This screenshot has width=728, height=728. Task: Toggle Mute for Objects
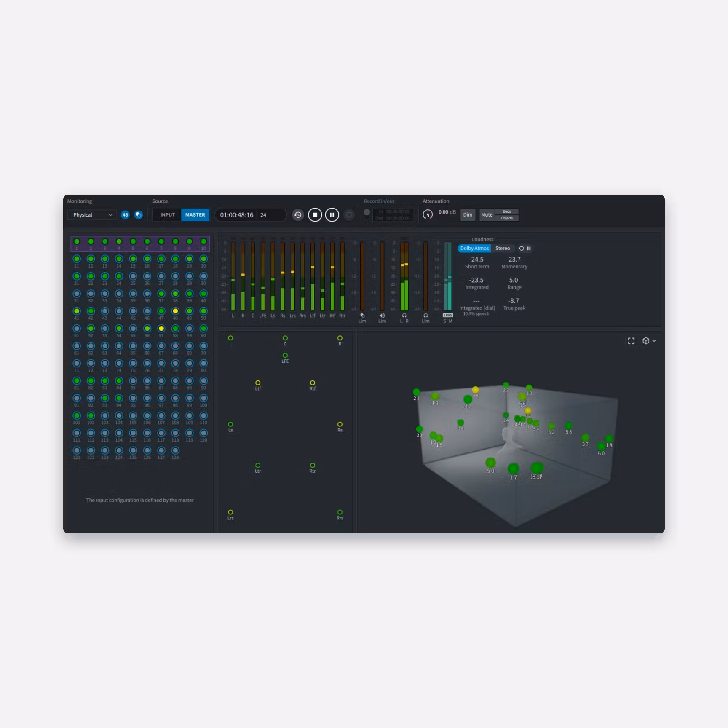click(508, 218)
